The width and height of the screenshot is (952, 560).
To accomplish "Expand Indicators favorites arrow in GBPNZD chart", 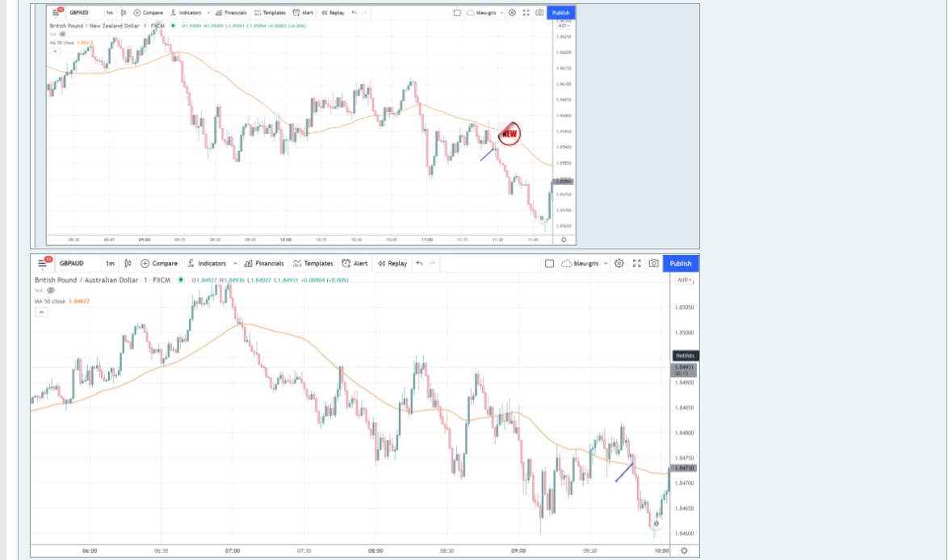I will [x=208, y=13].
